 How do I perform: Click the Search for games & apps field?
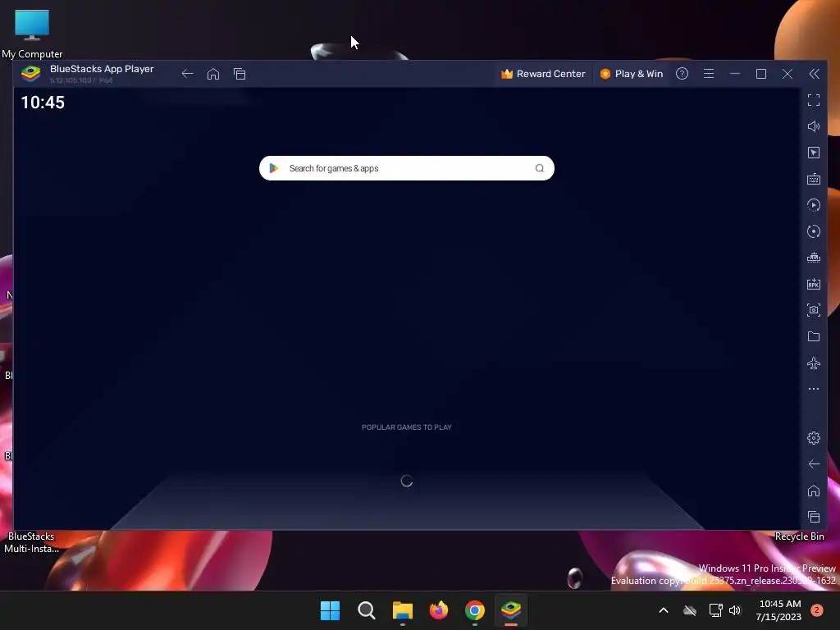[407, 168]
